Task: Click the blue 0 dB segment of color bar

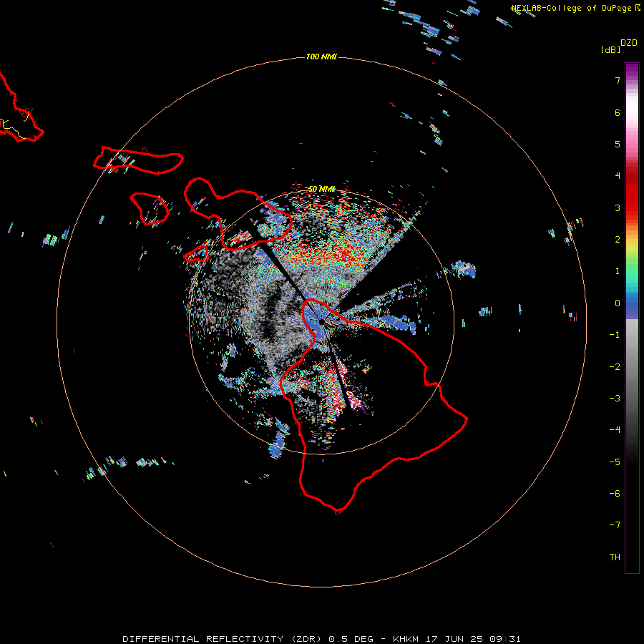Action: click(632, 306)
